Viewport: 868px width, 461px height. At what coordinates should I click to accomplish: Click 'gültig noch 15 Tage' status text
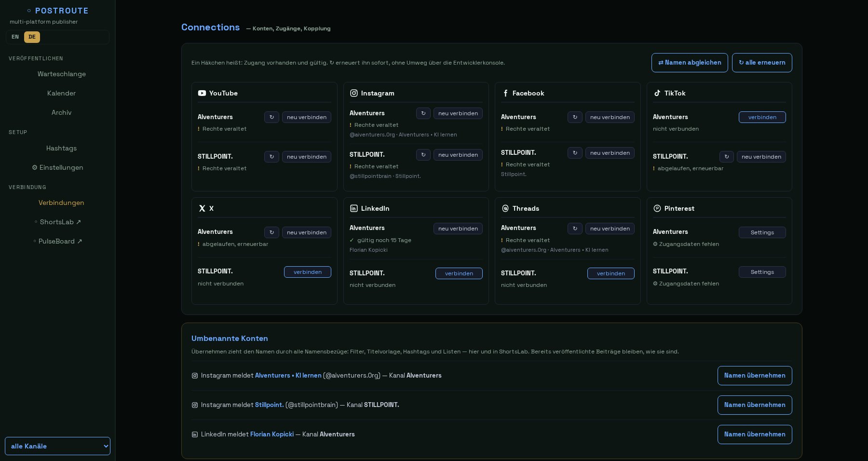[x=384, y=240]
